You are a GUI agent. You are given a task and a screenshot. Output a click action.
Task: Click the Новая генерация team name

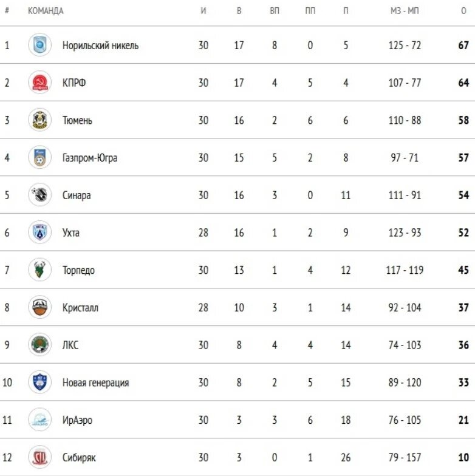[x=96, y=382]
